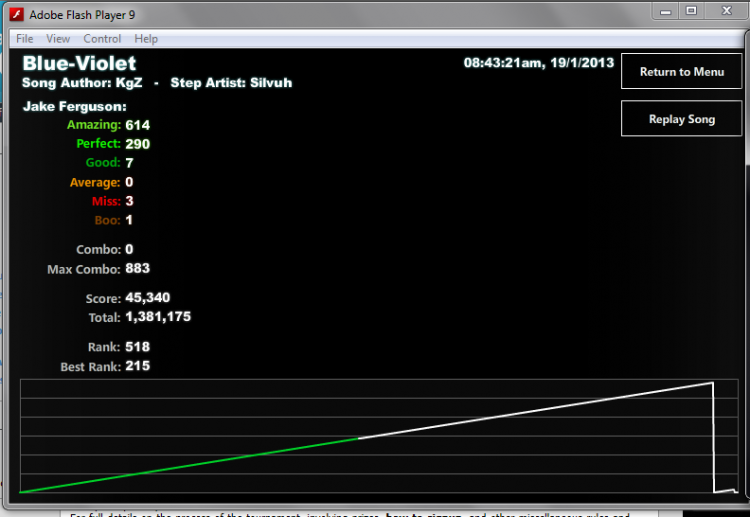Click the Boo count 1

click(129, 220)
